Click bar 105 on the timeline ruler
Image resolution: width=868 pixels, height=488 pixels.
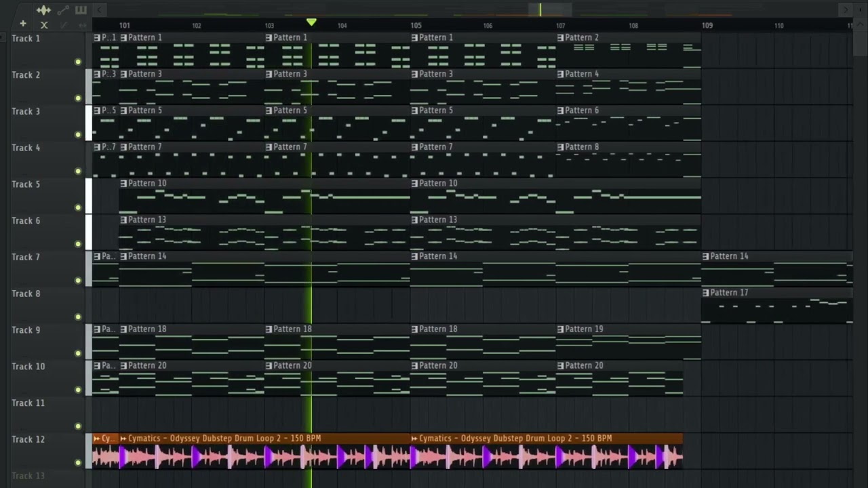pyautogui.click(x=416, y=26)
